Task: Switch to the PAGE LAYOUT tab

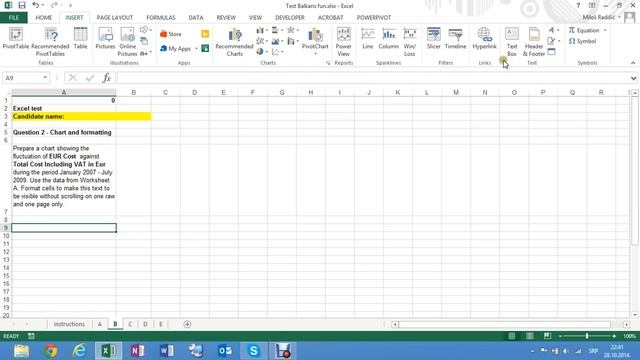Action: (115, 18)
